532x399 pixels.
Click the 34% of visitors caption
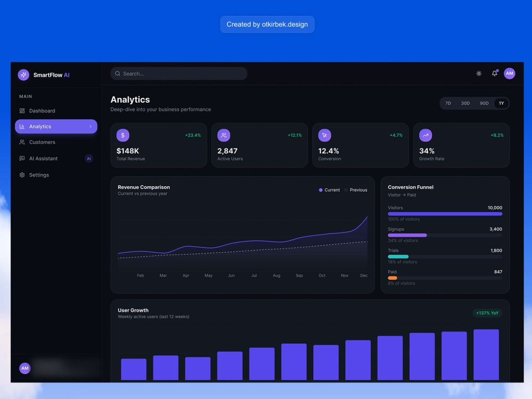[x=403, y=240]
